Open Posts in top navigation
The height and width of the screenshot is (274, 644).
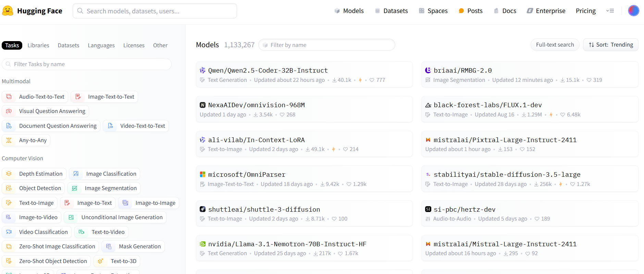(471, 11)
